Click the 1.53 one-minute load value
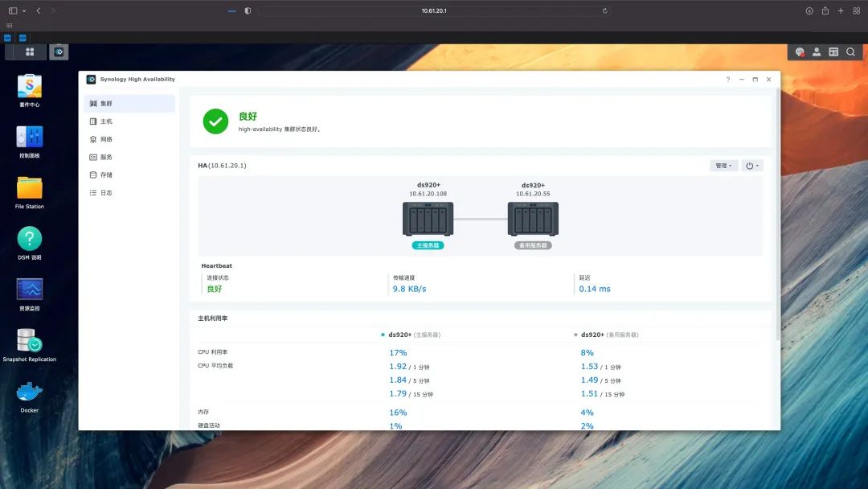Screen dimensions: 868x489 590,367
